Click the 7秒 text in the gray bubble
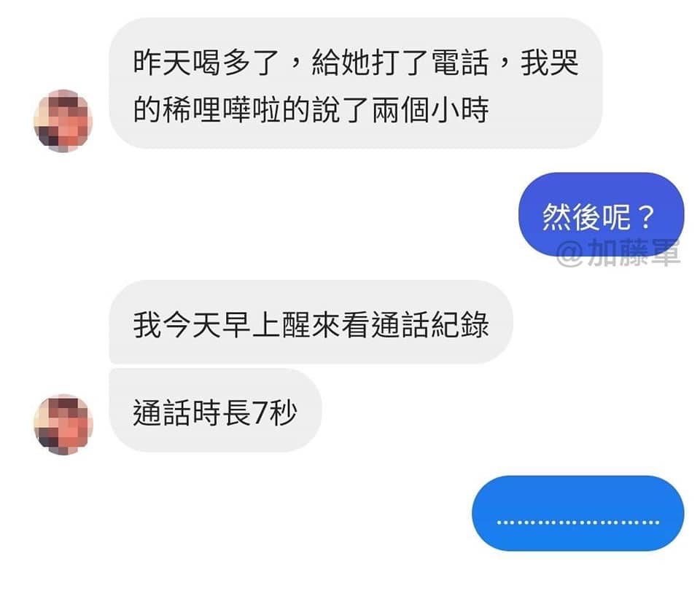Image resolution: width=700 pixels, height=607 pixels. tap(274, 412)
